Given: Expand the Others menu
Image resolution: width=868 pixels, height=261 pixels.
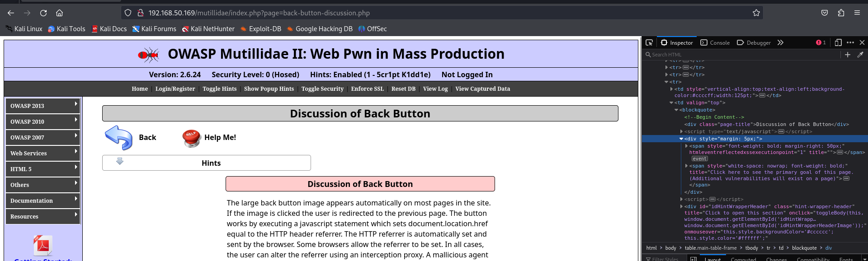Looking at the screenshot, I should (43, 185).
